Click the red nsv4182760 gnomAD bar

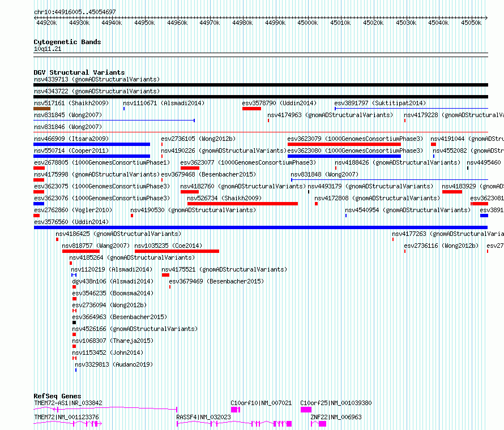(x=190, y=192)
